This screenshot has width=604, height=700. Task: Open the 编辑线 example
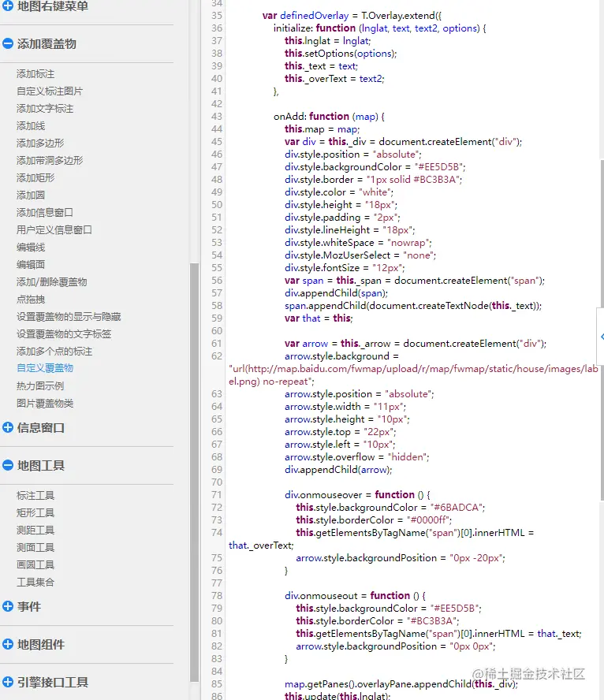coord(31,248)
